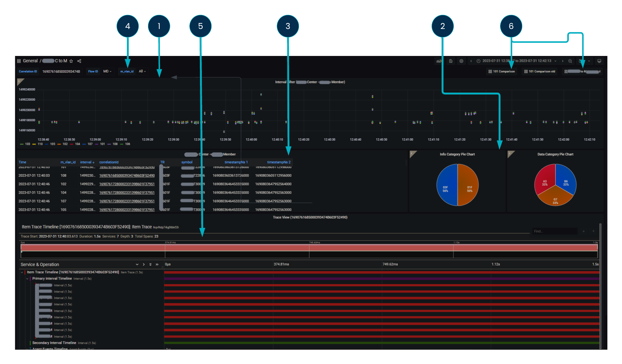The height and width of the screenshot is (364, 622).
Task: Go to next search result in trace
Action: click(x=584, y=231)
